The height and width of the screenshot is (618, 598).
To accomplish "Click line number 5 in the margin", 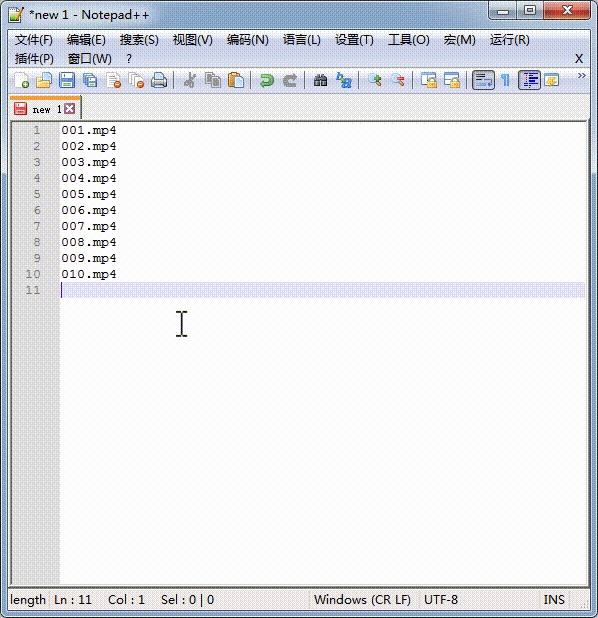I will [37, 194].
